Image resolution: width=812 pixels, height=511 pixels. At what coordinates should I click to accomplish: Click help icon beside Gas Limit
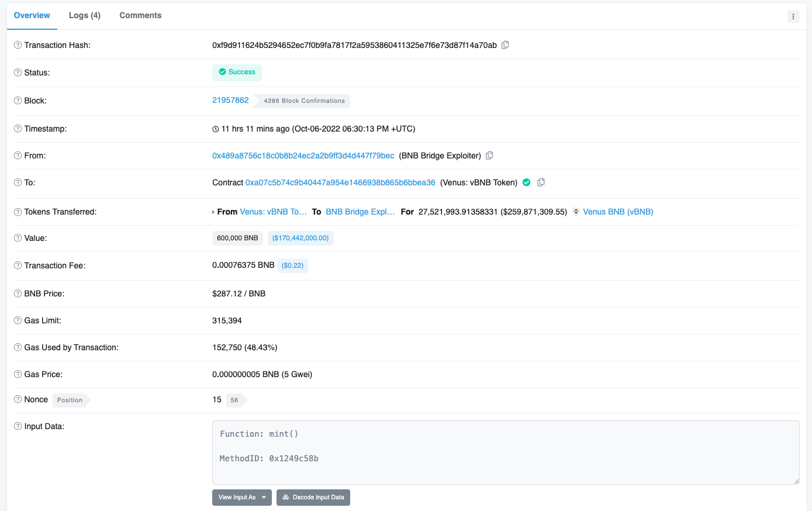[18, 320]
